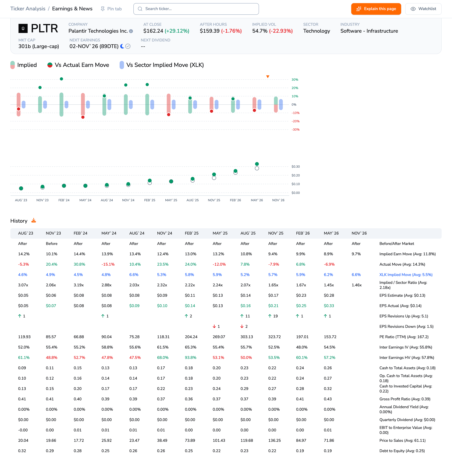Viewport: 452px width, 476px height.
Task: Click the 301b (Large-cap) market cap value
Action: coord(39,46)
